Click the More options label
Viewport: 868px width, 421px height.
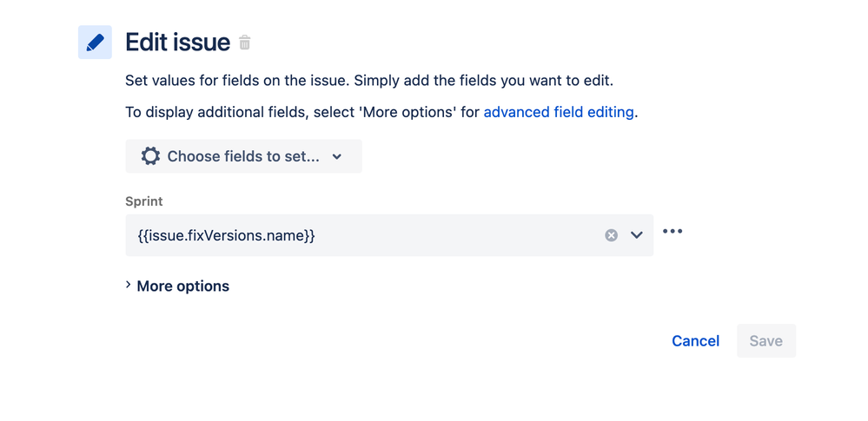[x=182, y=286]
